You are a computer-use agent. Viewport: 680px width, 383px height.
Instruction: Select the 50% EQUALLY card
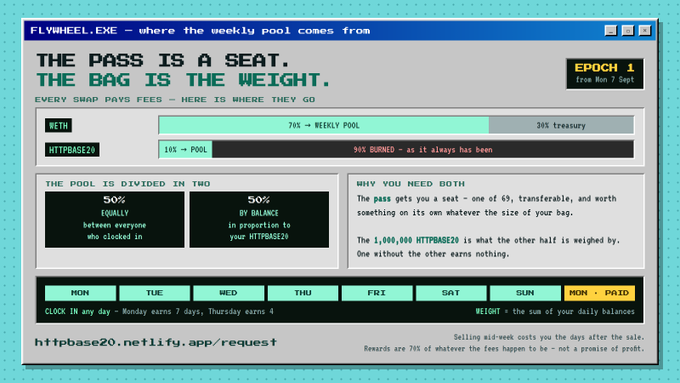(114, 219)
